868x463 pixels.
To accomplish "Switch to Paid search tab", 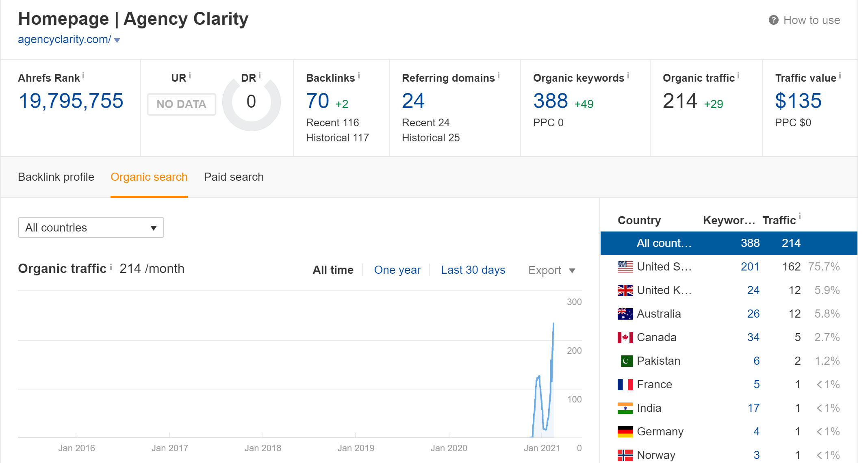I will tap(234, 177).
